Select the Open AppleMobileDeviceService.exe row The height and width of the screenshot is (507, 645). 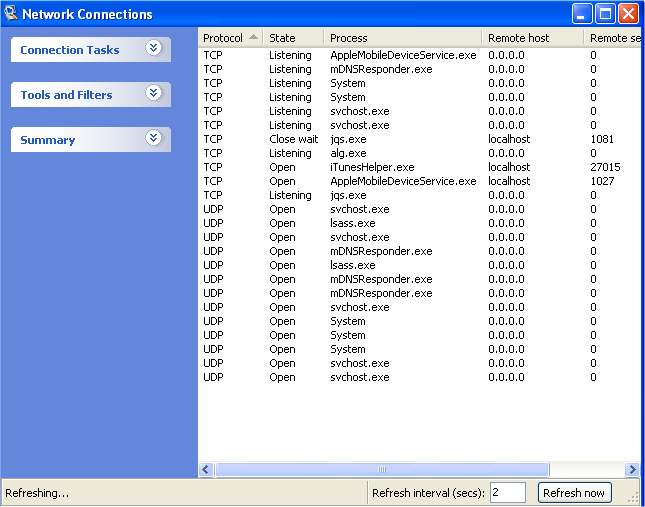[420, 181]
